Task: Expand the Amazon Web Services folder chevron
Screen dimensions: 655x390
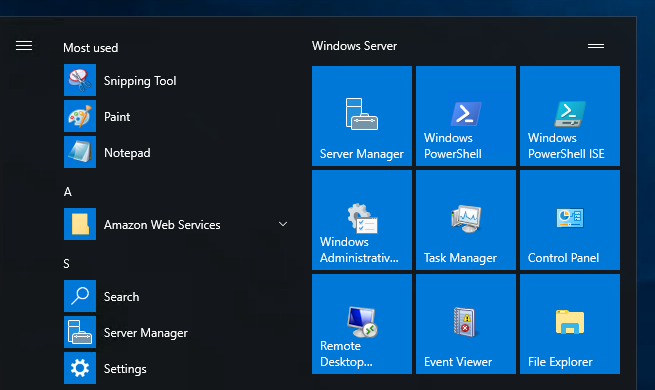Action: tap(283, 224)
